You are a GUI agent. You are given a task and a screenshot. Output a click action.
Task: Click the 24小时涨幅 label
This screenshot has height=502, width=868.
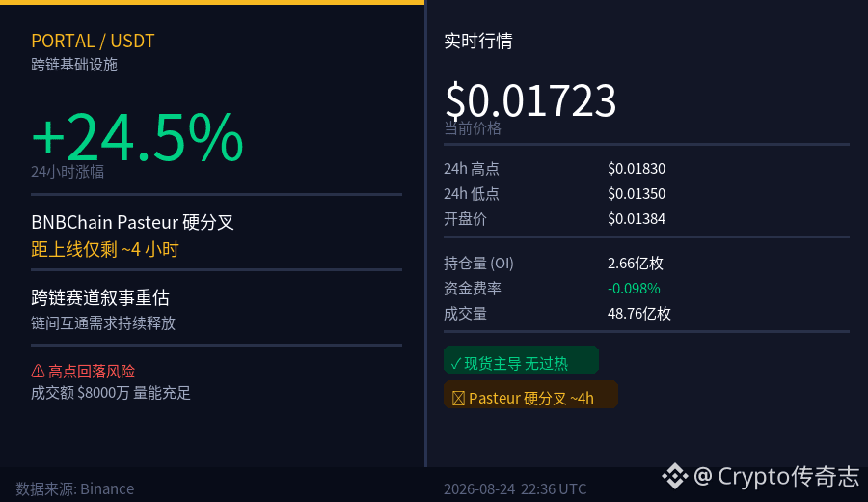tap(68, 172)
